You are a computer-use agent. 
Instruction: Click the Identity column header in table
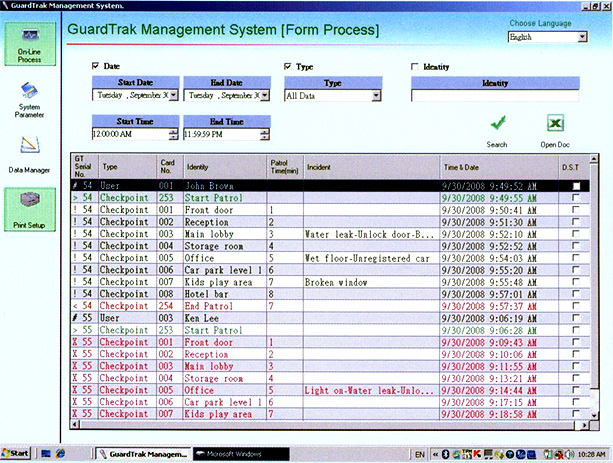(224, 167)
